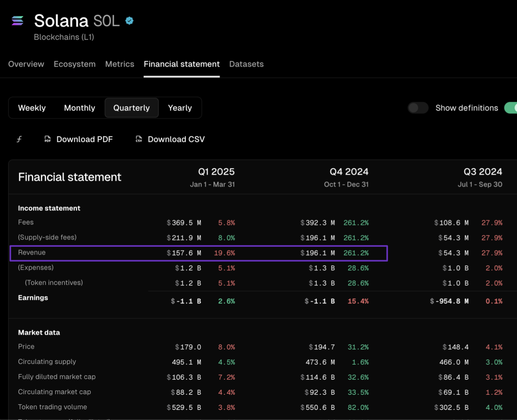Image resolution: width=517 pixels, height=420 pixels.
Task: Click the Q4 2024 column header
Action: (349, 172)
